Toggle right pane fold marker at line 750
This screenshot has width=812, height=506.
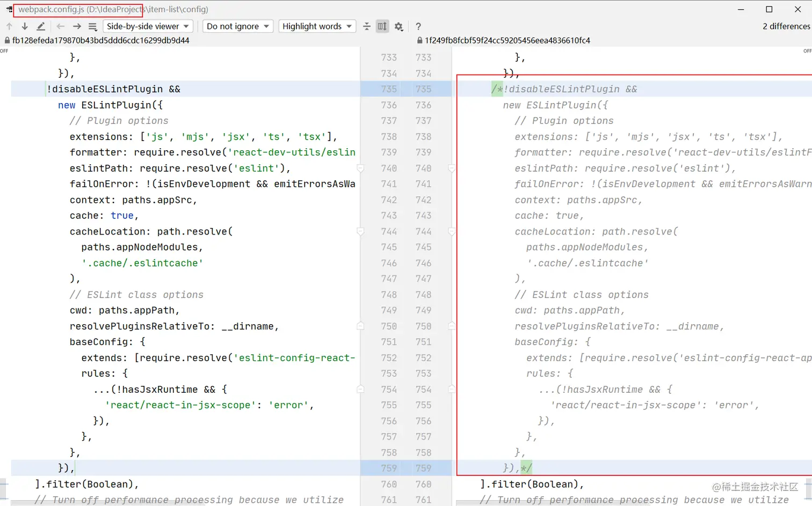pyautogui.click(x=452, y=326)
